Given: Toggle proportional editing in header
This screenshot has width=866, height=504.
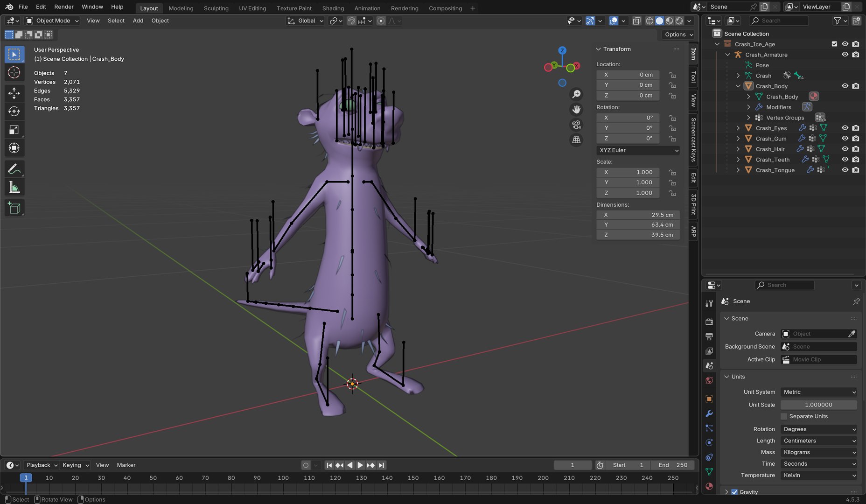Looking at the screenshot, I should [x=381, y=21].
